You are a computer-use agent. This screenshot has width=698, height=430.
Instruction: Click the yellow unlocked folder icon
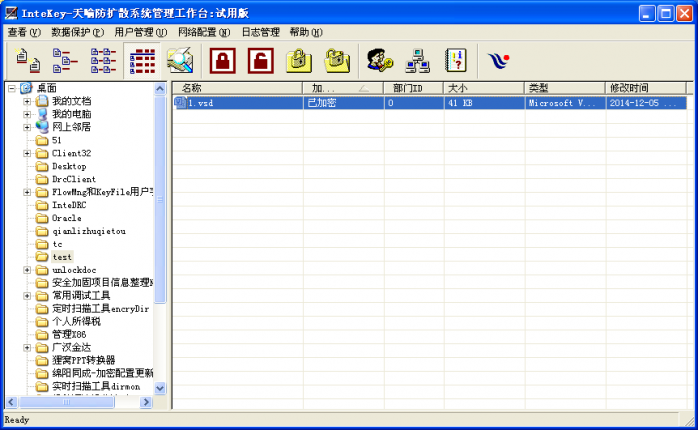(337, 61)
